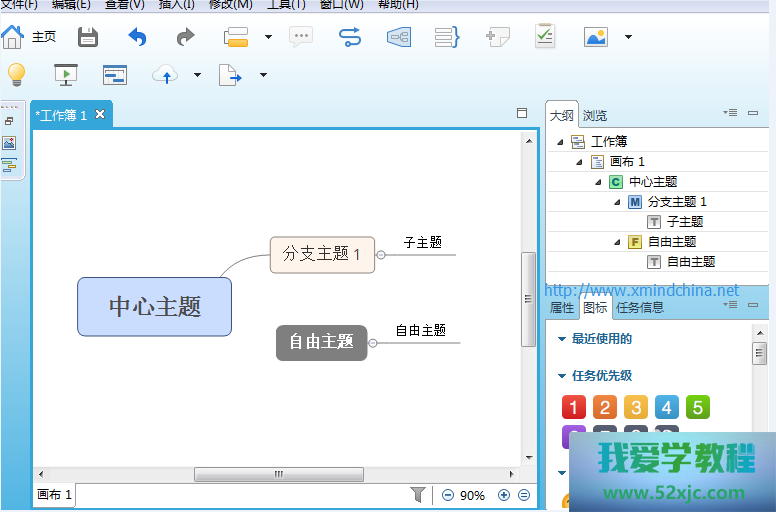
Task: Click the Save disk icon in toolbar
Action: coord(88,38)
